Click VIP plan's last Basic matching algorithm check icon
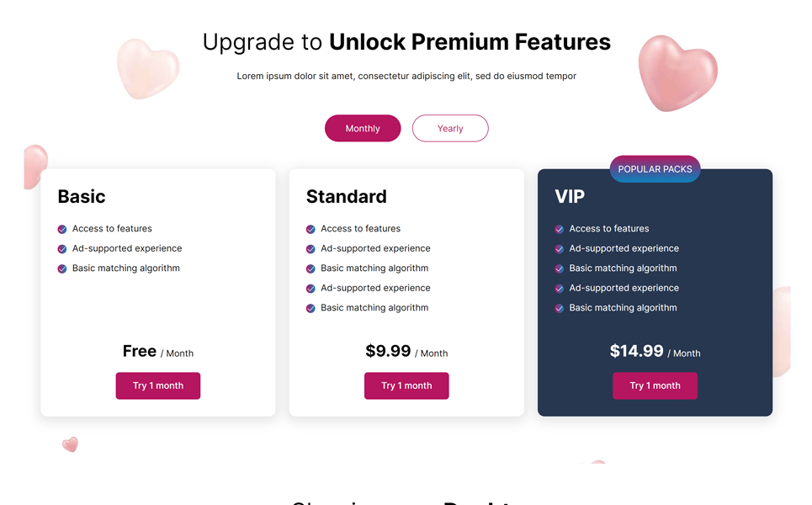 559,308
